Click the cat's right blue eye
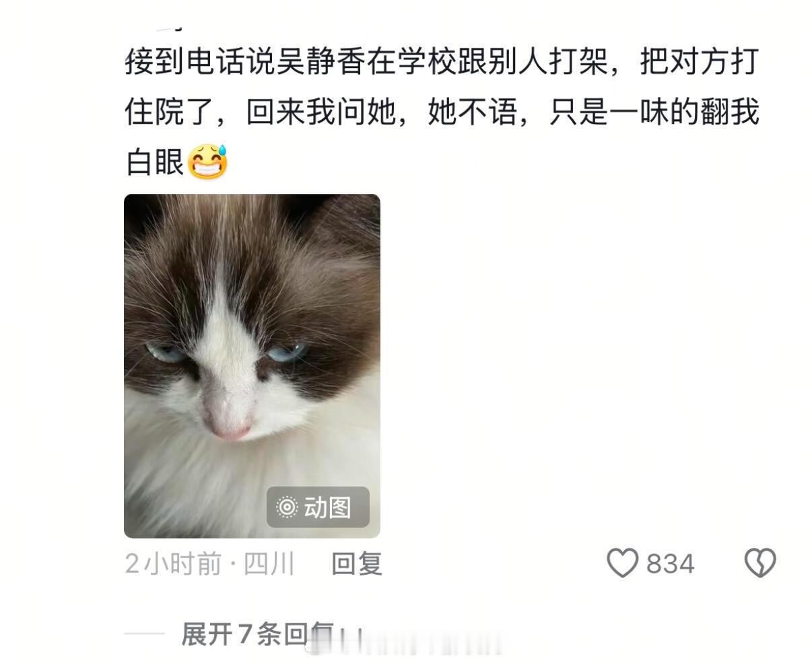This screenshot has width=812, height=663. pyautogui.click(x=287, y=351)
